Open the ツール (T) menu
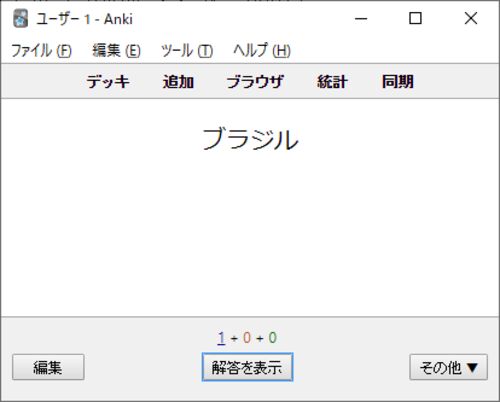Image resolution: width=500 pixels, height=402 pixels. (x=187, y=51)
